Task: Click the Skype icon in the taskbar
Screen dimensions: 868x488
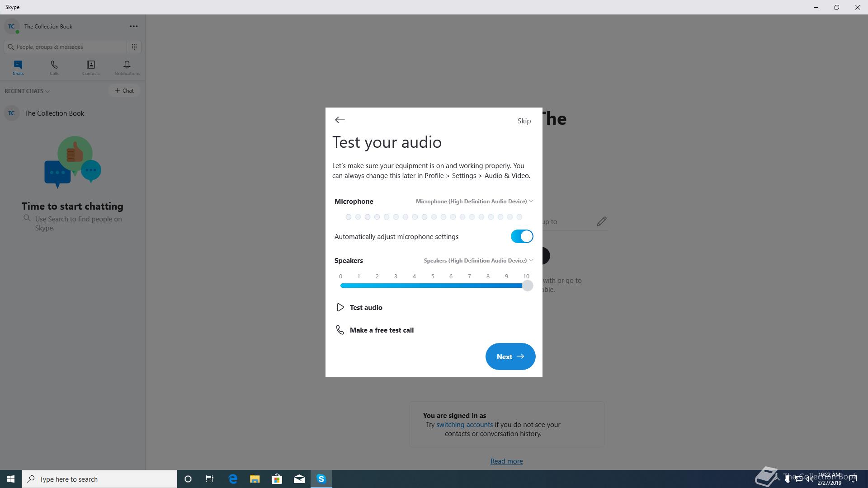Action: 321,479
